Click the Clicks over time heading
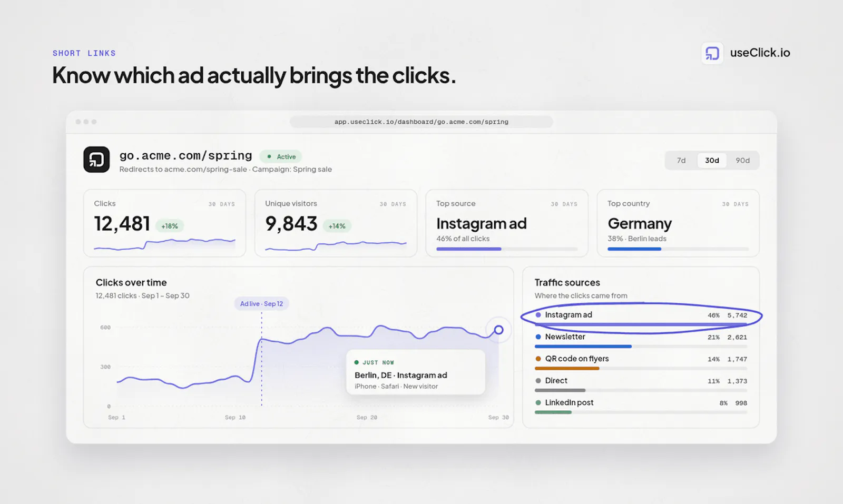843x504 pixels. coord(131,283)
